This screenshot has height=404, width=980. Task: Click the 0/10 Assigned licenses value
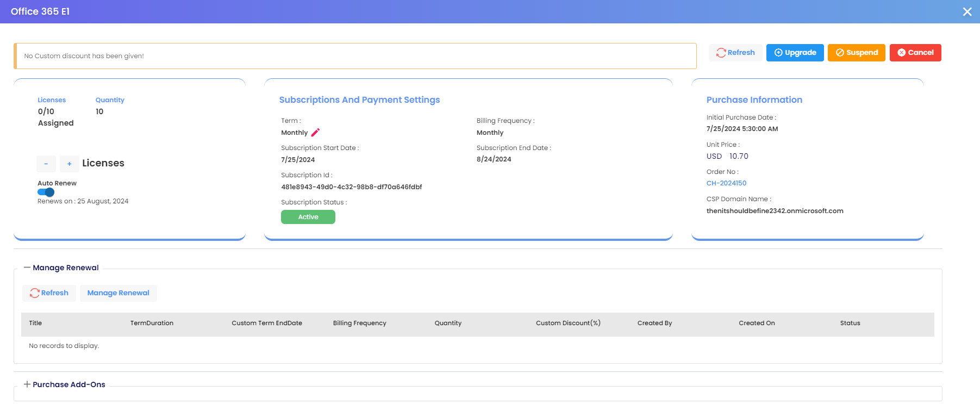point(55,117)
